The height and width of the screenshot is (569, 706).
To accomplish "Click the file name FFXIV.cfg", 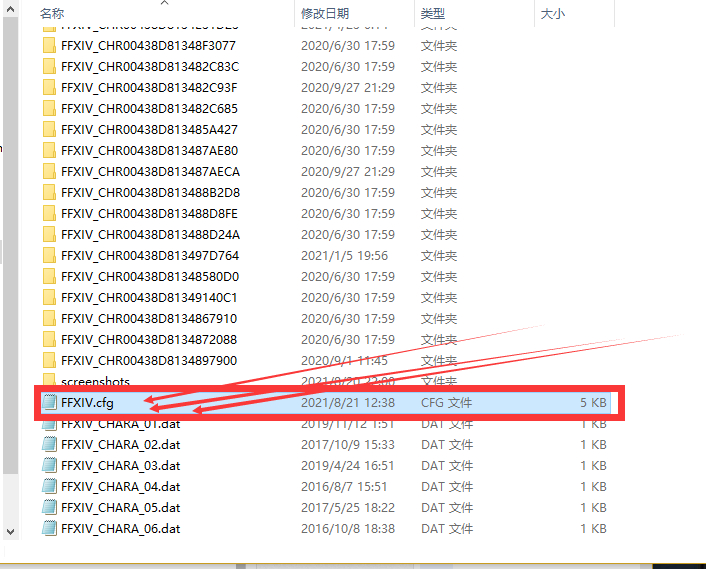I will [x=87, y=403].
